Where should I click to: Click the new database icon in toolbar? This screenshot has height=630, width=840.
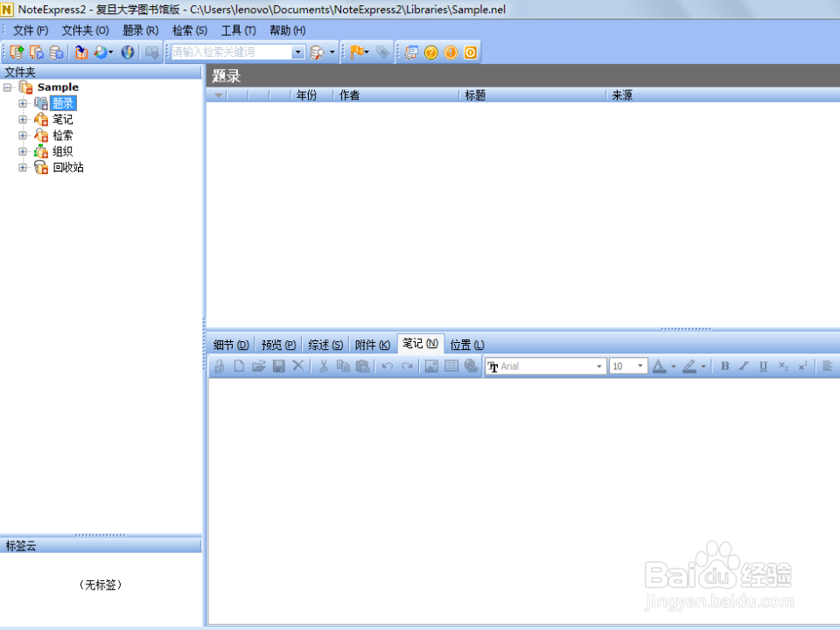[17, 52]
